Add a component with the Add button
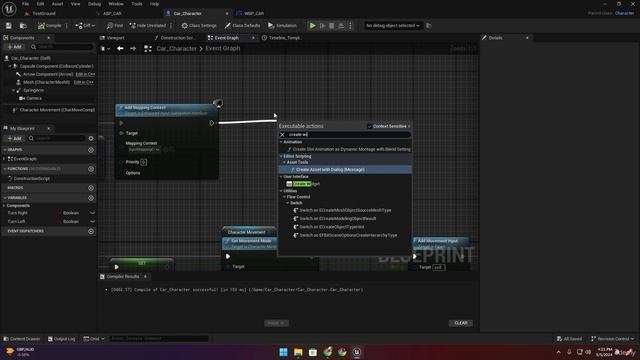The width and height of the screenshot is (640, 360). [14, 47]
